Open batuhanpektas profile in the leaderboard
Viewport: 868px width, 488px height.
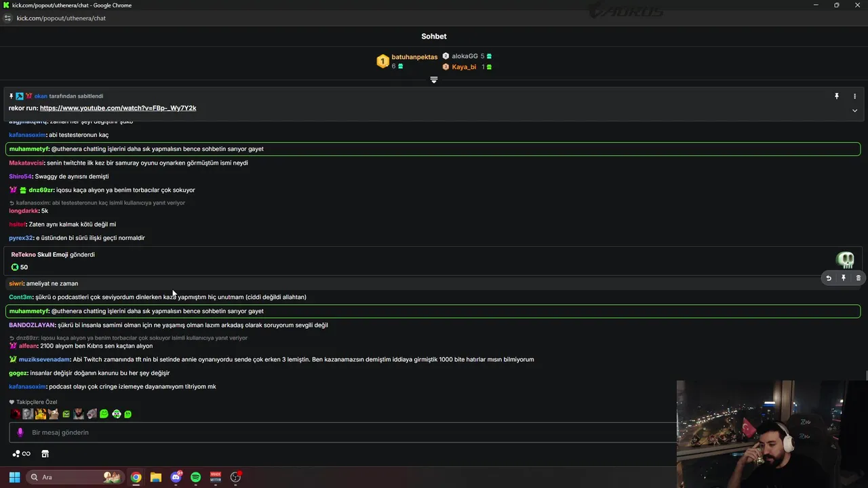[414, 57]
